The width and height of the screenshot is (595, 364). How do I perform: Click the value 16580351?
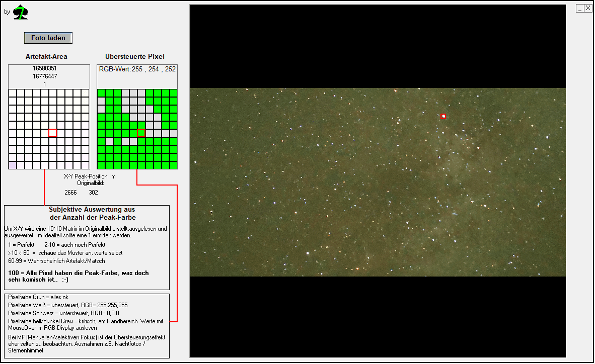point(45,68)
